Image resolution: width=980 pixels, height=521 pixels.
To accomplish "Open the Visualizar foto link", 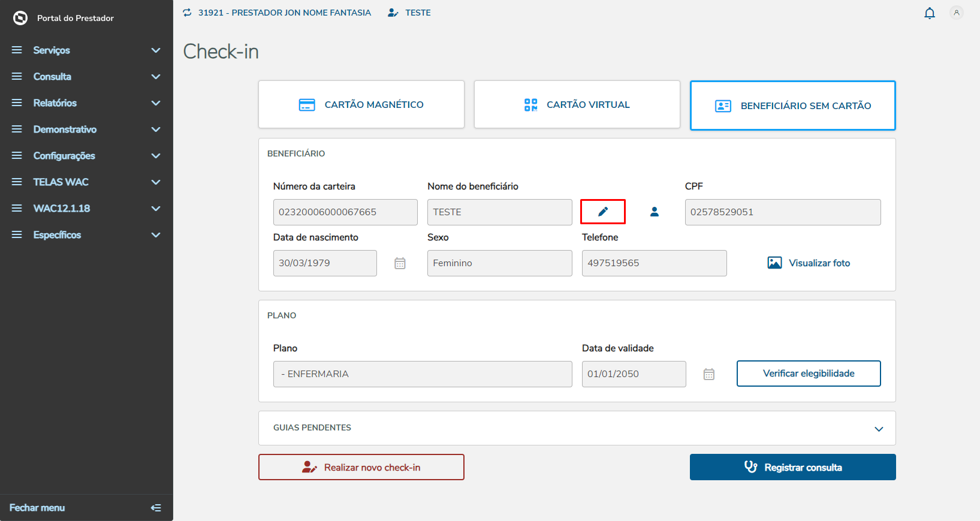I will point(809,263).
